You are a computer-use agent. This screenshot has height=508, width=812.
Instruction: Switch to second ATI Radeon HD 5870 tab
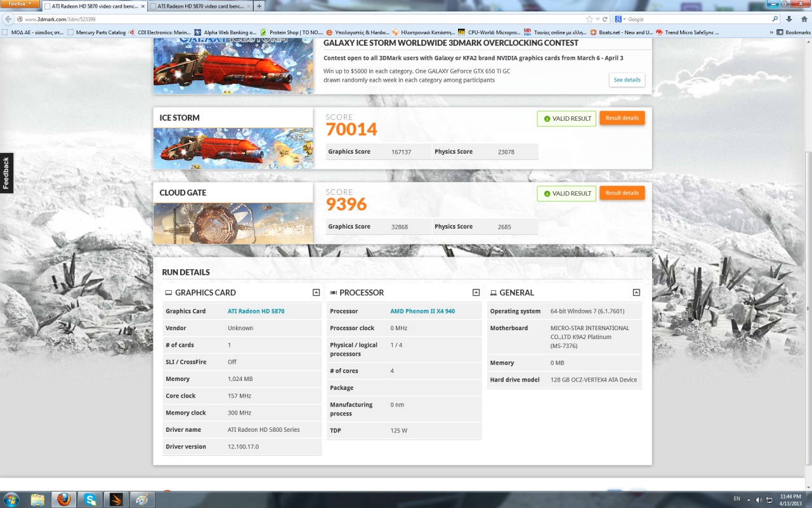pos(200,6)
